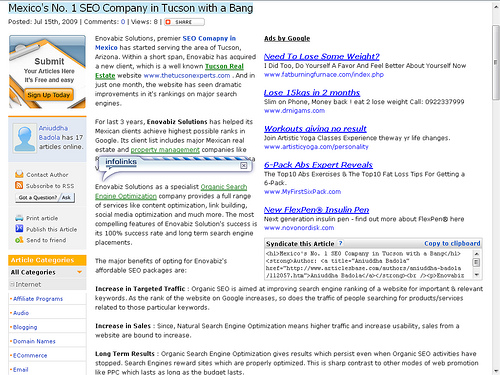Open the Aniuddha Badola author link
The width and height of the screenshot is (500, 375).
pyautogui.click(x=54, y=133)
